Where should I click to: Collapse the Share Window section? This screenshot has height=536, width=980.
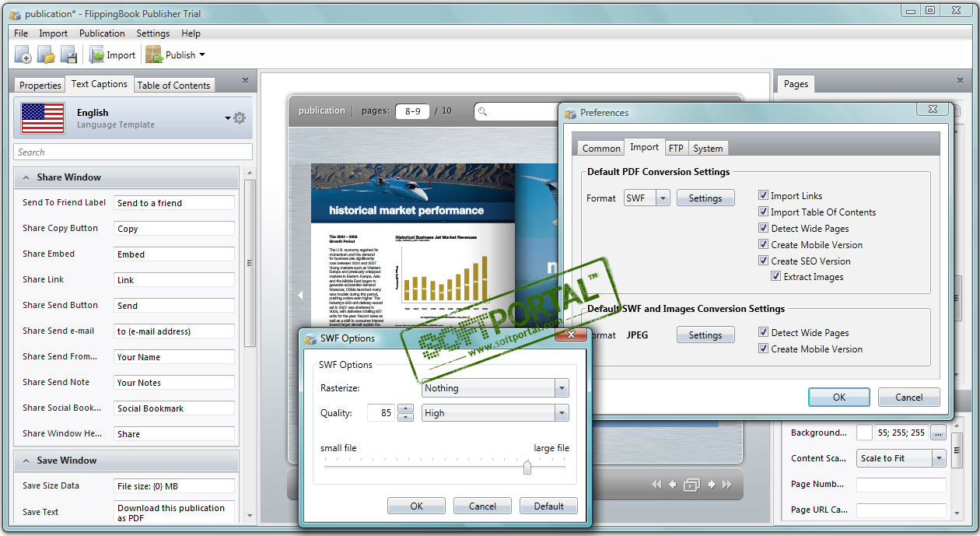pos(26,177)
